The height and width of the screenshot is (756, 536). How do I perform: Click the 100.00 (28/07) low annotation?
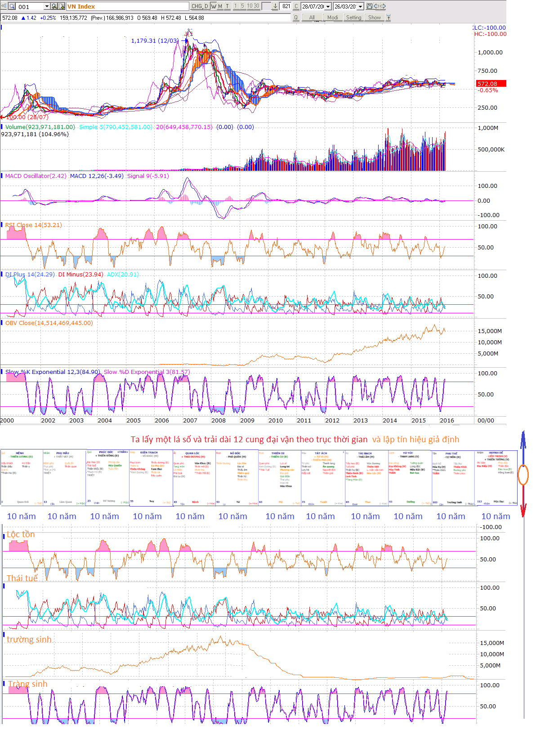pos(27,117)
